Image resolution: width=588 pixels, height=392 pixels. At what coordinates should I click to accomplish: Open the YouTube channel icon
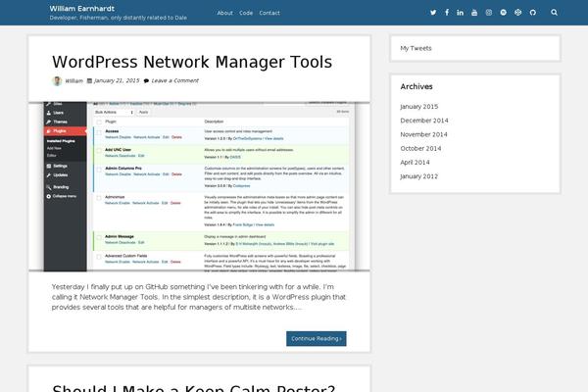click(474, 13)
